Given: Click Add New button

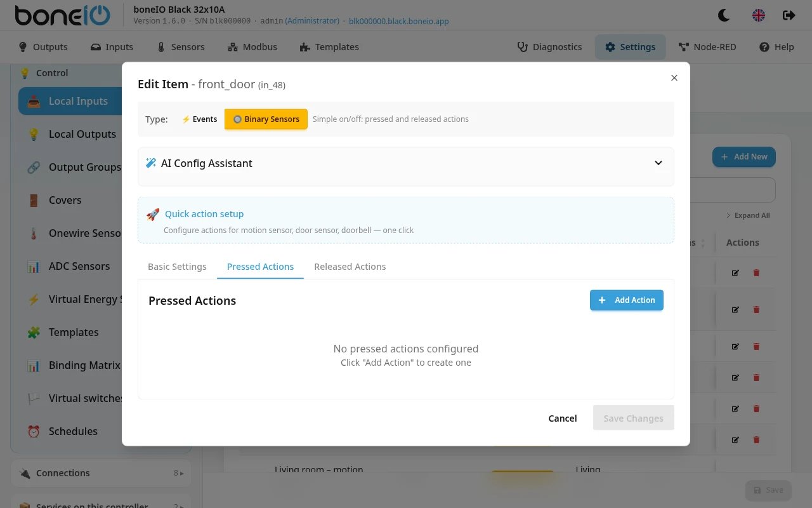Looking at the screenshot, I should 743,157.
